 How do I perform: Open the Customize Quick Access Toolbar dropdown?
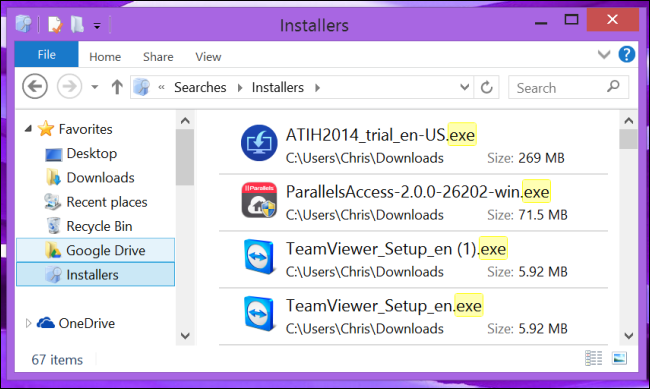point(97,26)
